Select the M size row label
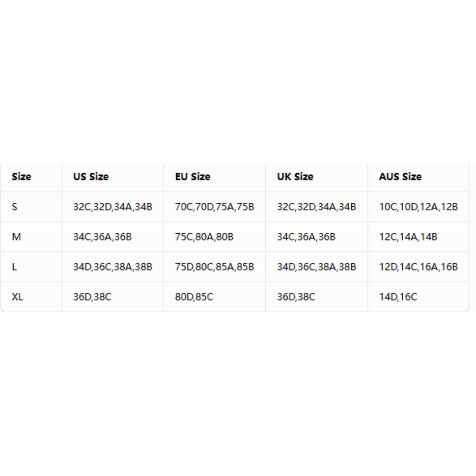Viewport: 476px width, 476px height. coord(16,237)
